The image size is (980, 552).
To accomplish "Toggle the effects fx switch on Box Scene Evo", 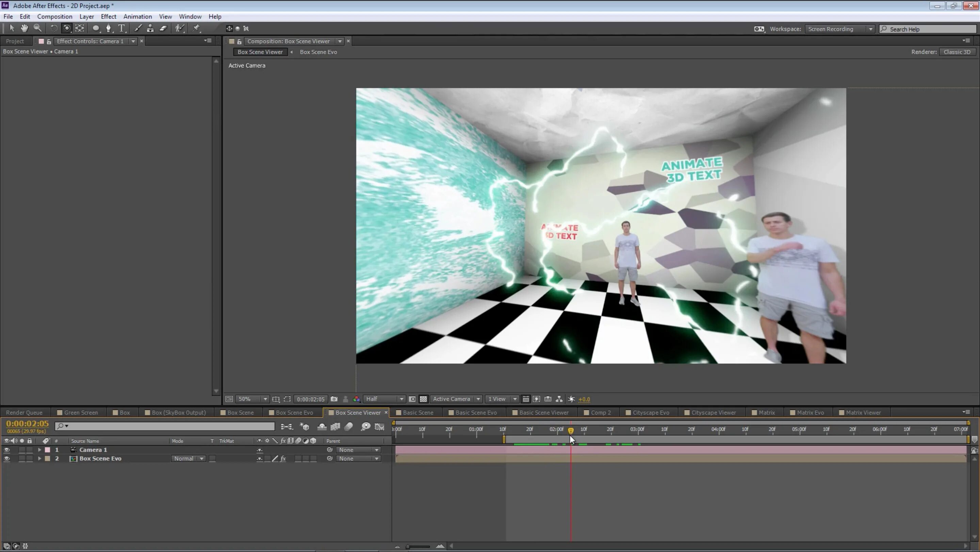I will coord(283,459).
